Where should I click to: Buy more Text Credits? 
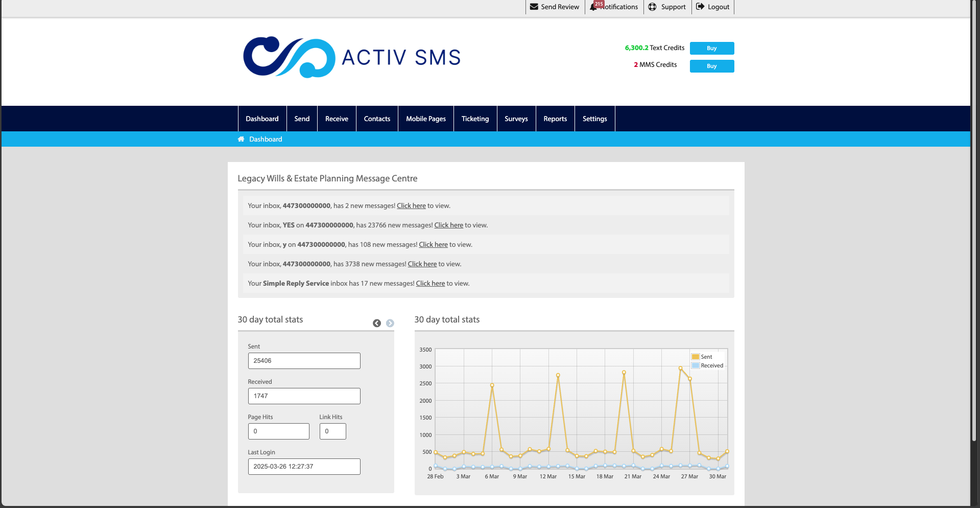click(x=711, y=48)
